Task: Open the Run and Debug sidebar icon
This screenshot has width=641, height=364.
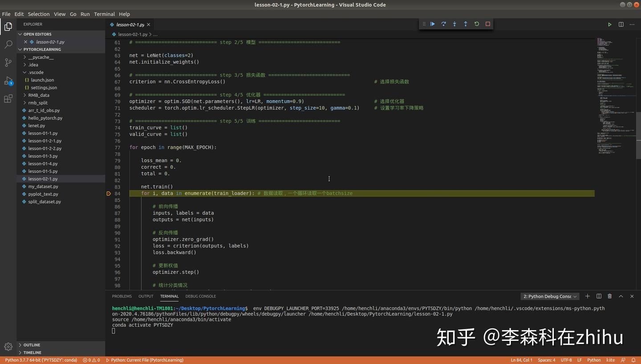Action: [x=8, y=81]
